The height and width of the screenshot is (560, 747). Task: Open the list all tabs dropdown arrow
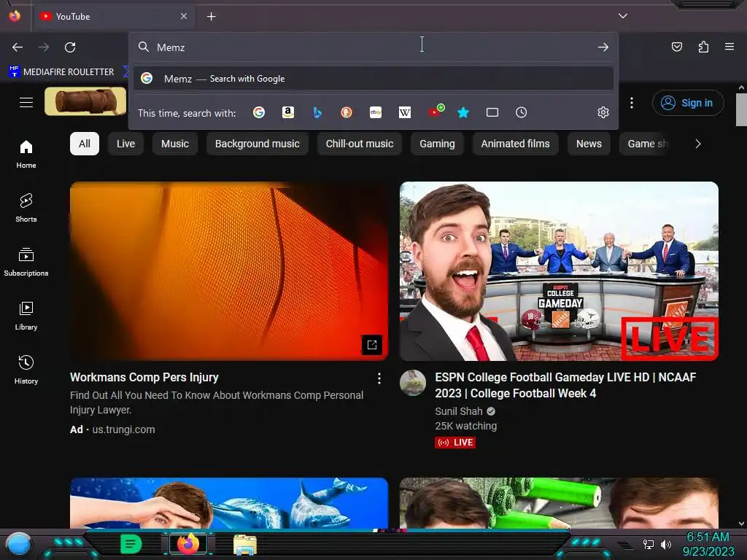pos(623,16)
